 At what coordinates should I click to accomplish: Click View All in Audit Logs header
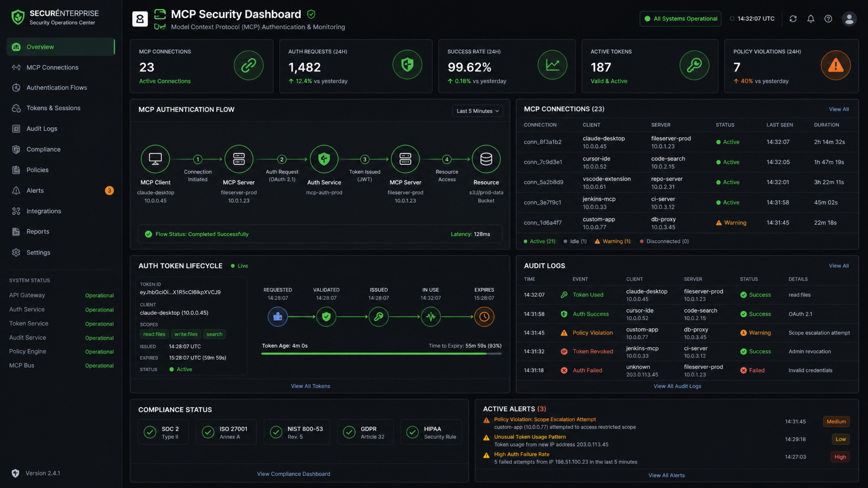(839, 266)
